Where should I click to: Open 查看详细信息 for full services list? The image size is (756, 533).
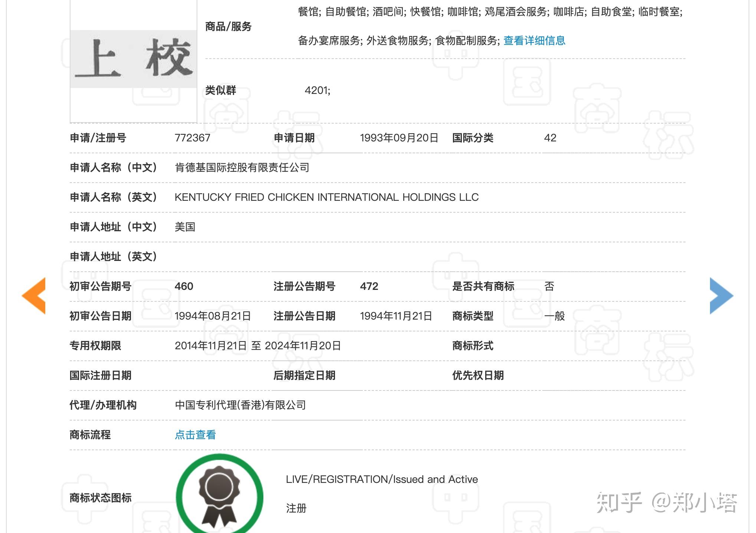point(535,41)
